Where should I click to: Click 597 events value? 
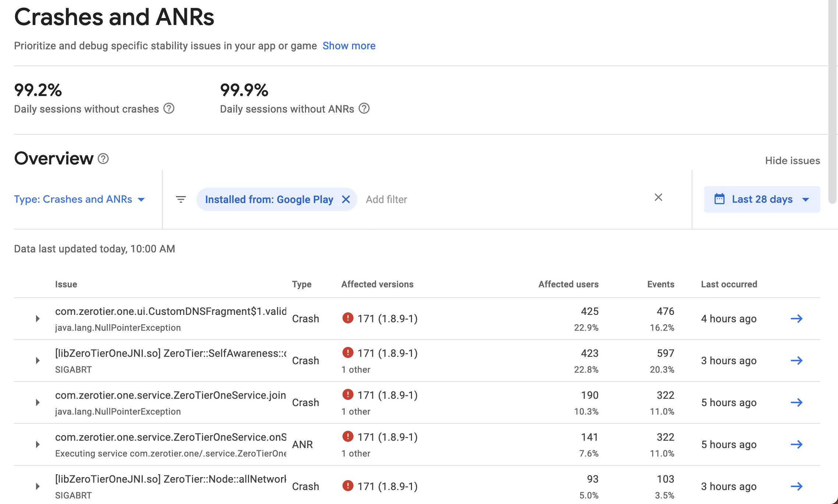(665, 353)
